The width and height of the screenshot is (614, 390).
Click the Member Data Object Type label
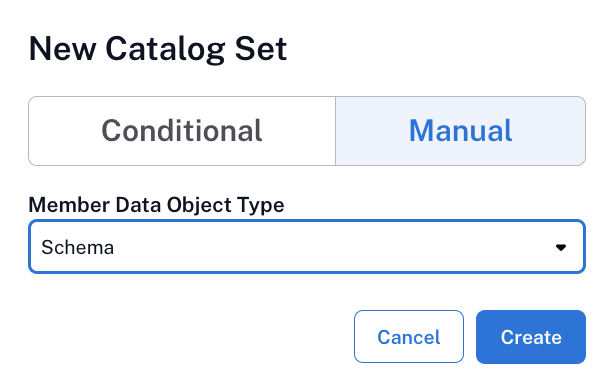pyautogui.click(x=156, y=205)
